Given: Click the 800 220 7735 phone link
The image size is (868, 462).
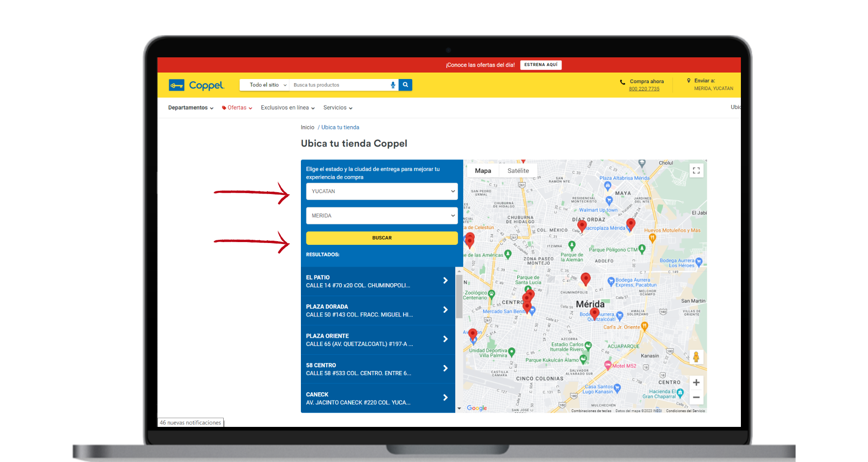Looking at the screenshot, I should pyautogui.click(x=643, y=88).
